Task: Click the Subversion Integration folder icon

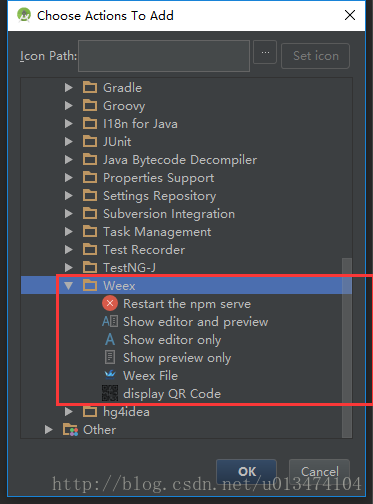Action: point(90,213)
